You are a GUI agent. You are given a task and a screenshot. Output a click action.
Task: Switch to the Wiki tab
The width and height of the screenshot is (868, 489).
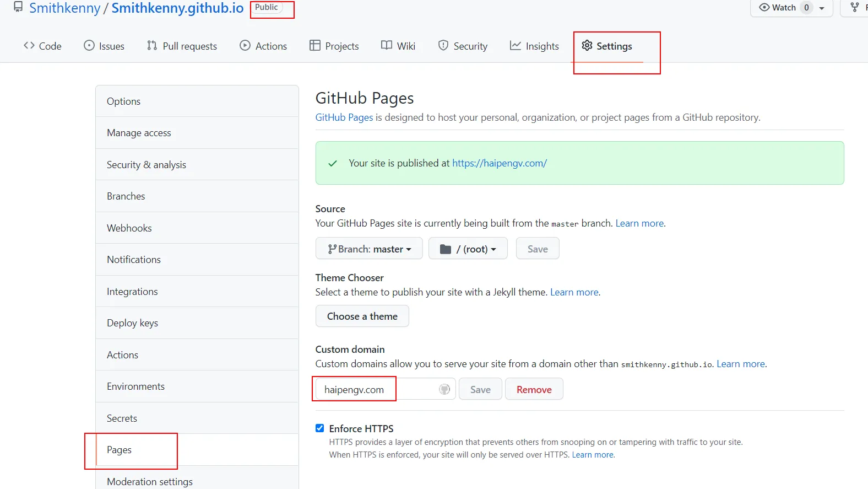point(398,46)
